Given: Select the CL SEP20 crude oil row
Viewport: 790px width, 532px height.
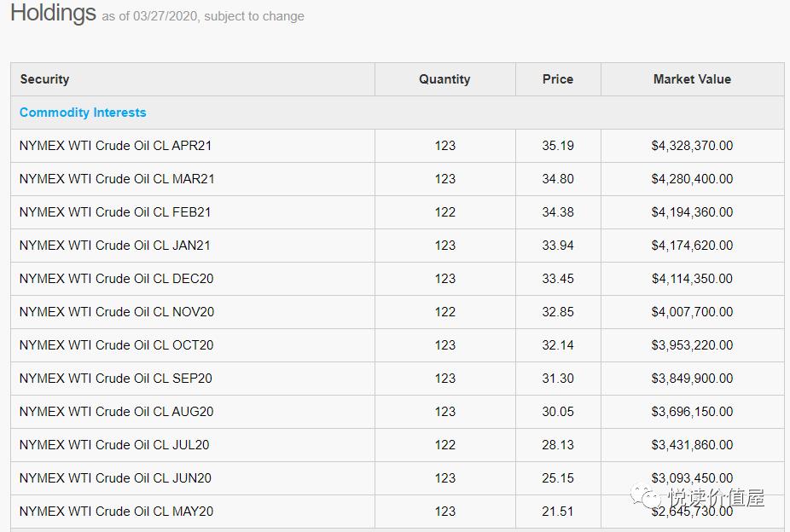Looking at the screenshot, I should tap(115, 379).
